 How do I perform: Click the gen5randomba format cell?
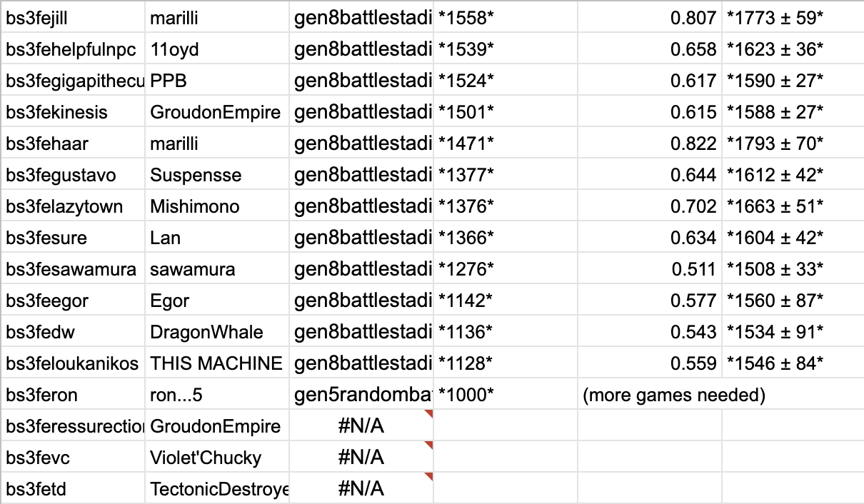(x=363, y=395)
